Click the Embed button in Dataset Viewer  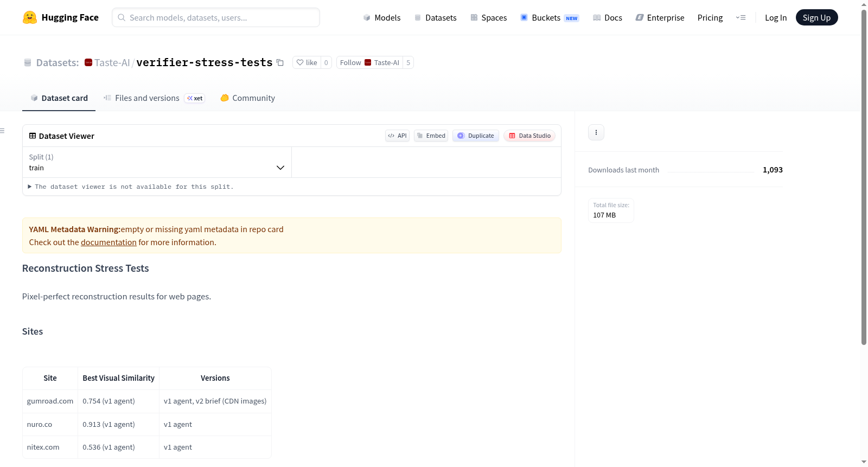point(431,136)
